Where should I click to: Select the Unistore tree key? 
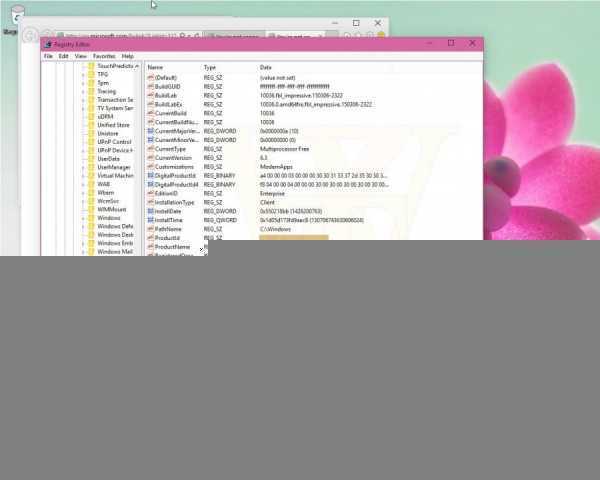click(108, 133)
